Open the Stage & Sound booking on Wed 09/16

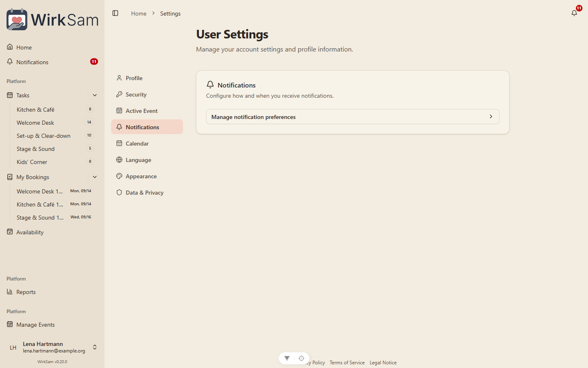click(55, 217)
